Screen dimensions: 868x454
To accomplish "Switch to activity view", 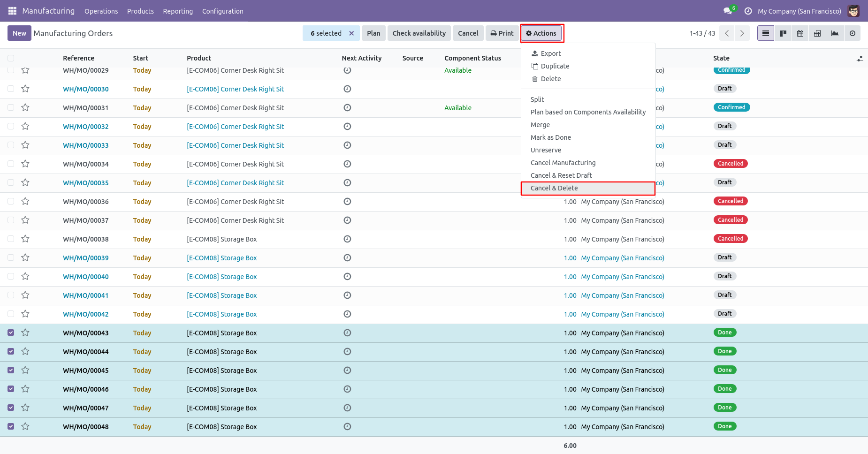I will [x=853, y=33].
